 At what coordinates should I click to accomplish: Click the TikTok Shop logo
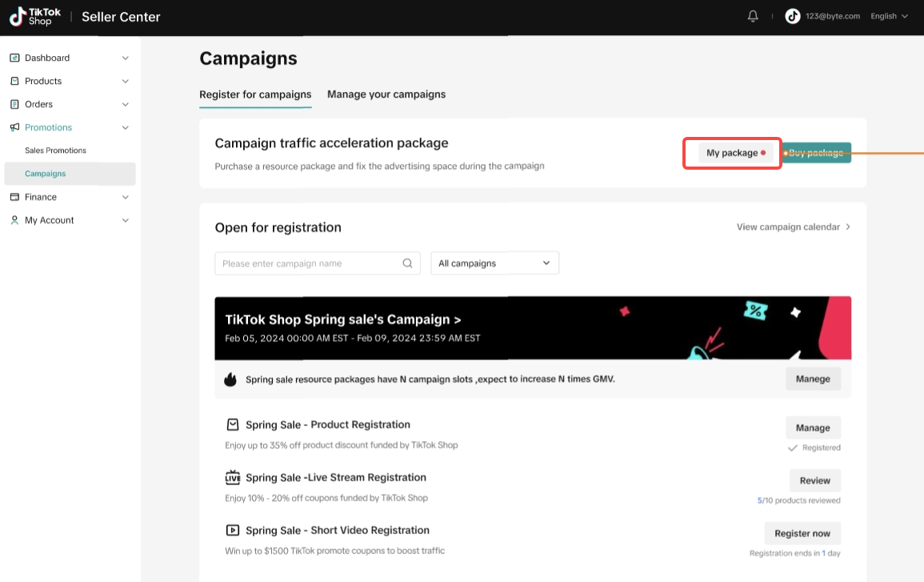coord(35,17)
